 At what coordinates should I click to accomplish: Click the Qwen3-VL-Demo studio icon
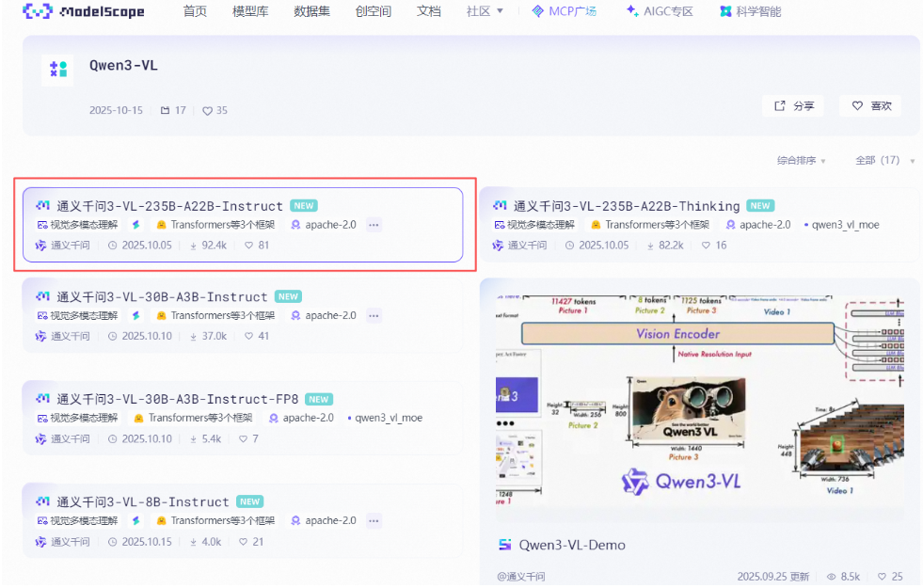coord(505,545)
